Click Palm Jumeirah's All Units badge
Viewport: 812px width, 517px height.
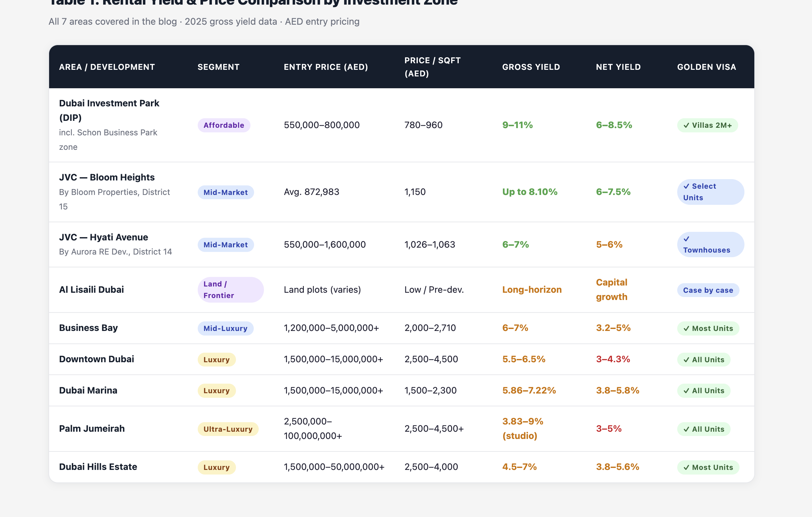(x=704, y=429)
